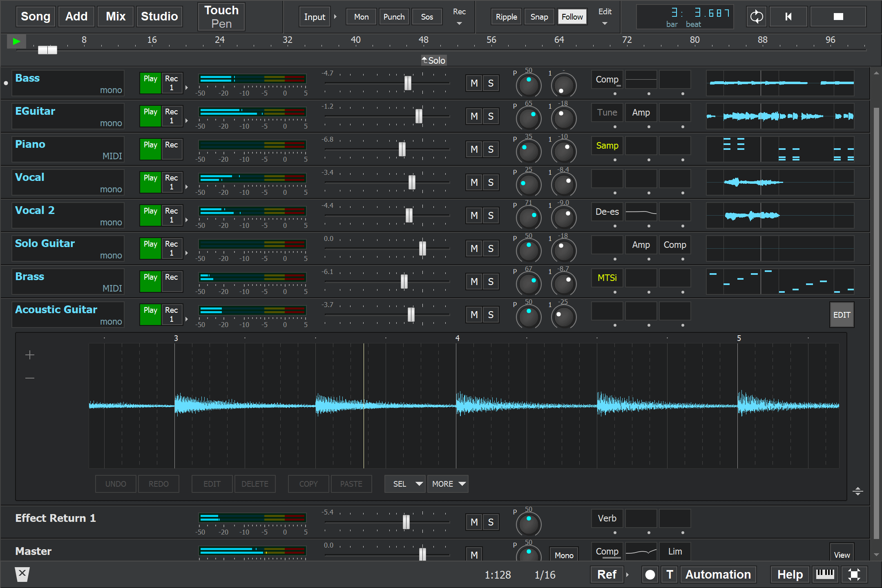The image size is (882, 588).
Task: Open the SEL dropdown in the editor
Action: 404,484
